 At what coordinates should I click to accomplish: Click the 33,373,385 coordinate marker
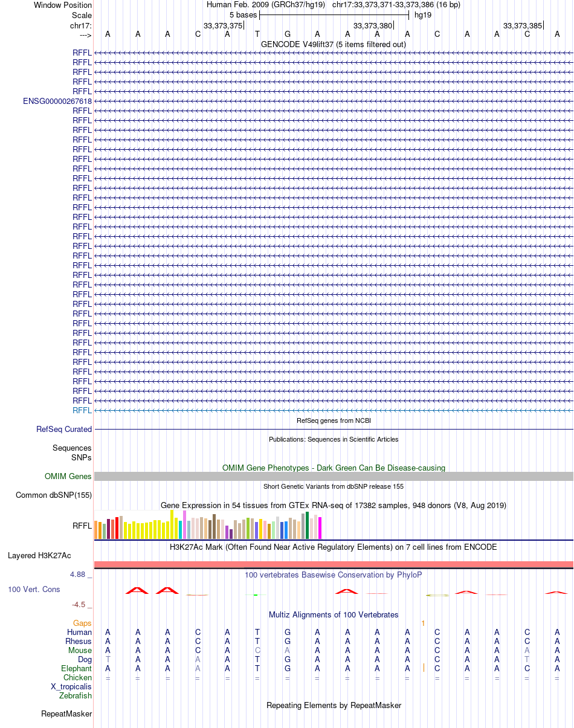coord(523,25)
